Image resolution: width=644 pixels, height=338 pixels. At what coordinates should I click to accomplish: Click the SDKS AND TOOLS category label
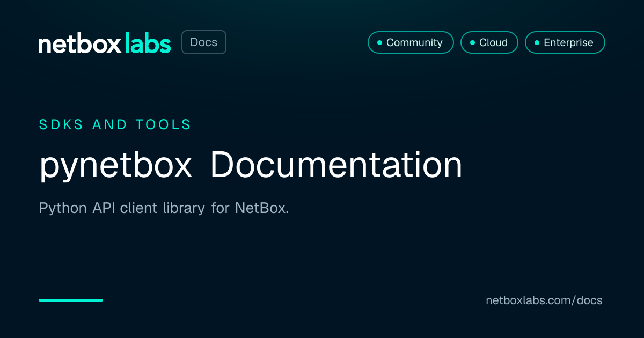coord(115,125)
